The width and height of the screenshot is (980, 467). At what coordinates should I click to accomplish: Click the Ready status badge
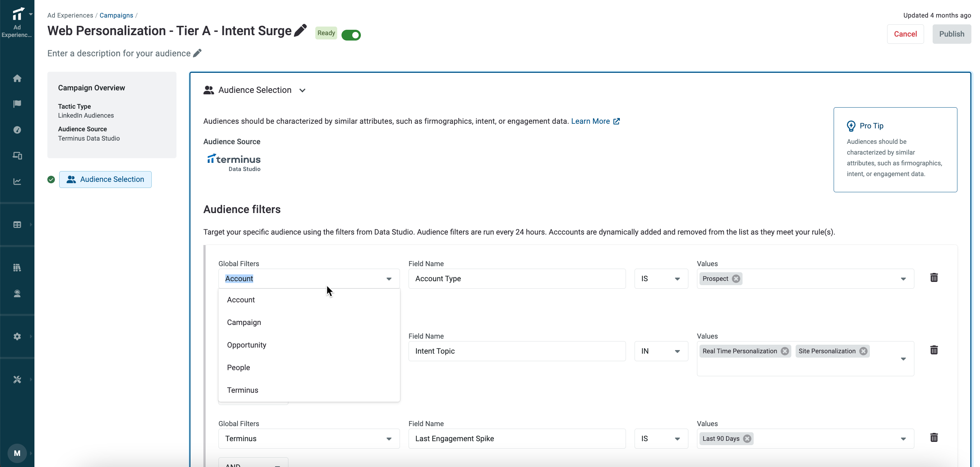[x=326, y=33]
